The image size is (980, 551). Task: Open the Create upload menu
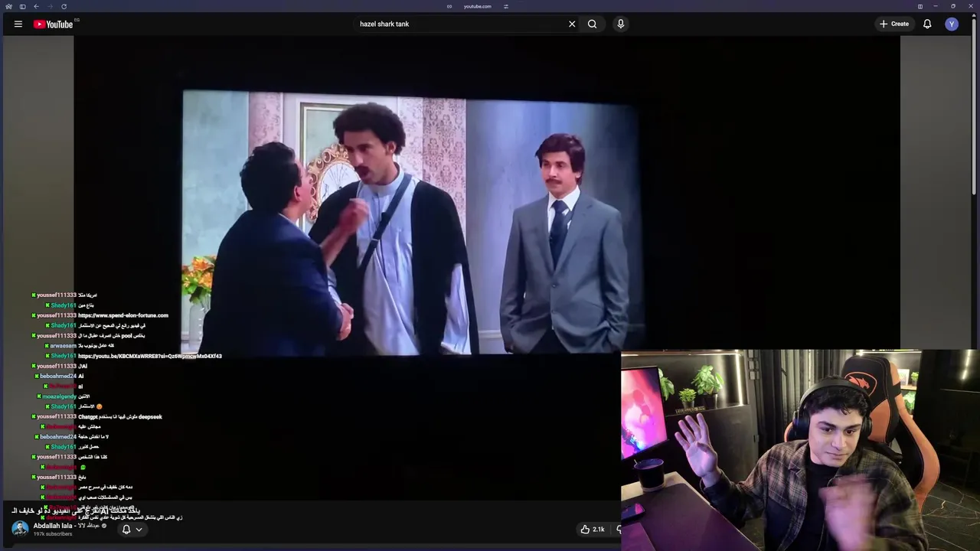(x=894, y=24)
